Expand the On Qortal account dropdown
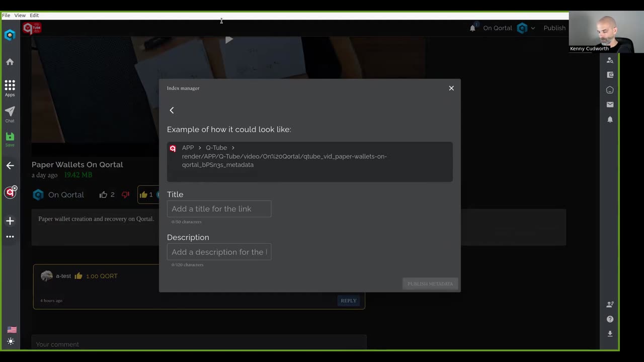The image size is (644, 362). (x=532, y=28)
